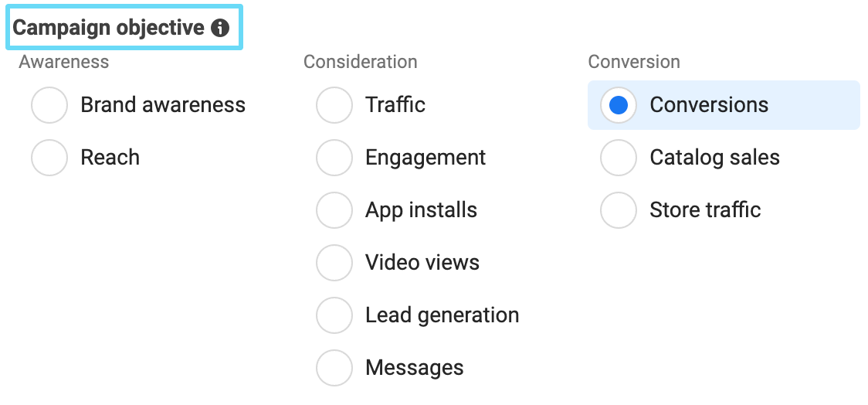Click the info icon beside Campaign objective
Image resolution: width=868 pixels, height=405 pixels.
point(220,29)
